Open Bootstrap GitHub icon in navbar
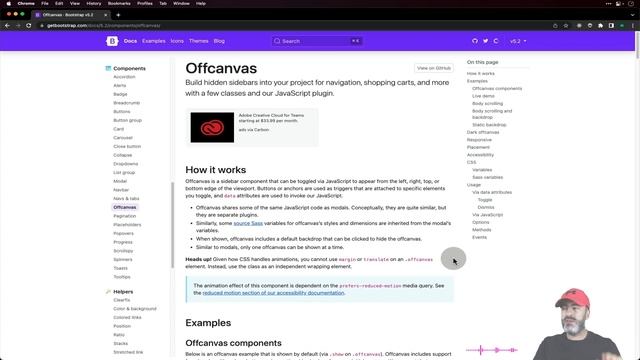The height and width of the screenshot is (360, 640). (475, 41)
